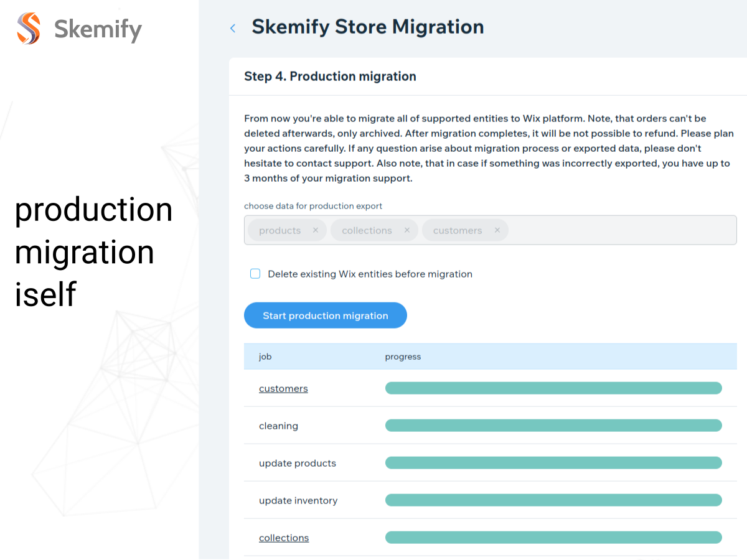This screenshot has width=747, height=560.
Task: Click the 'job' column header
Action: pos(265,357)
